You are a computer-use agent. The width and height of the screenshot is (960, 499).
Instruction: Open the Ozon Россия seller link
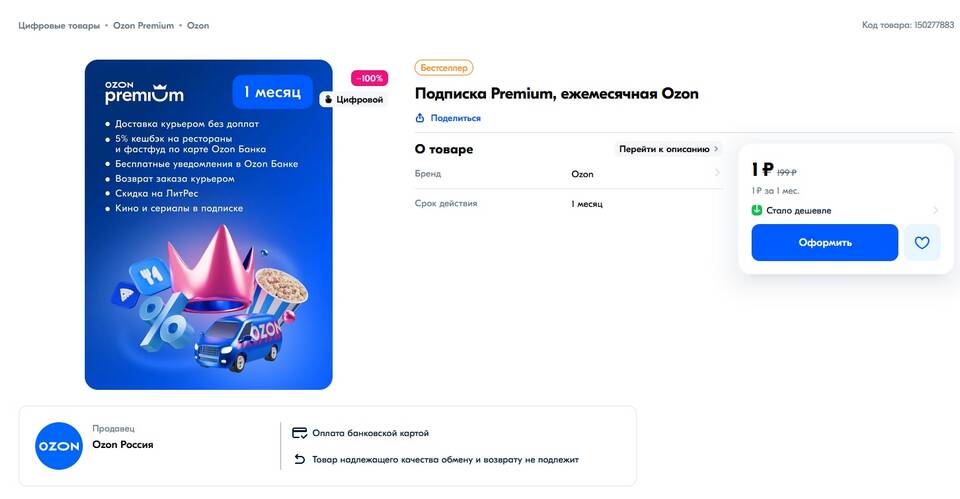[x=122, y=445]
